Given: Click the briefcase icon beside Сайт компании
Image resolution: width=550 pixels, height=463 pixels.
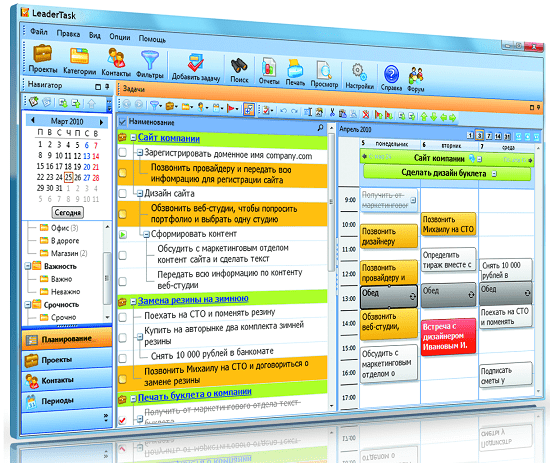Looking at the screenshot, I should (x=122, y=137).
